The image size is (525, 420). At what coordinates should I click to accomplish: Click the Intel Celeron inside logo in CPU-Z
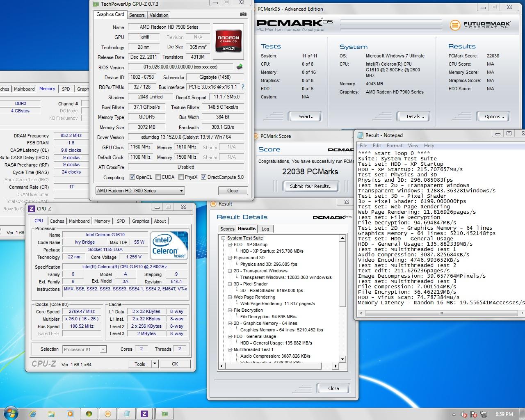(x=169, y=246)
